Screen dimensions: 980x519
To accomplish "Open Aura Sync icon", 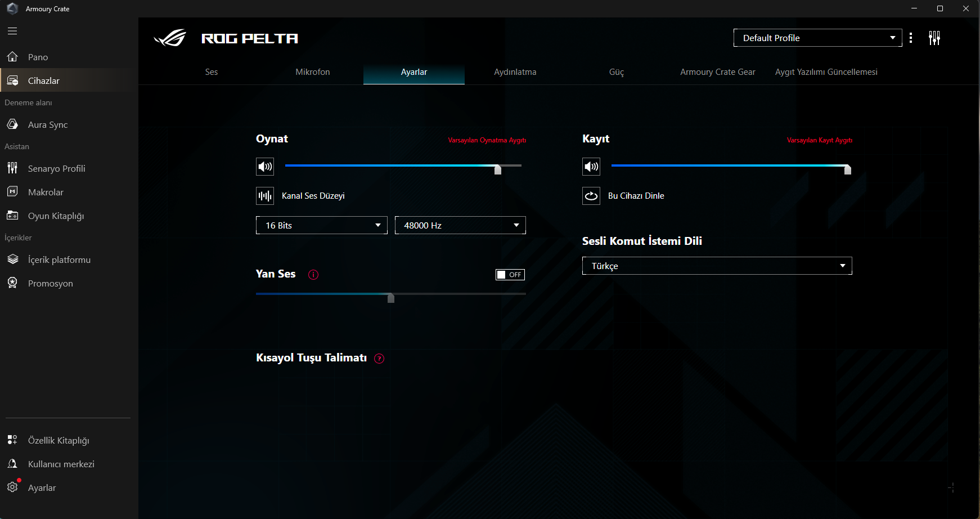I will tap(12, 124).
